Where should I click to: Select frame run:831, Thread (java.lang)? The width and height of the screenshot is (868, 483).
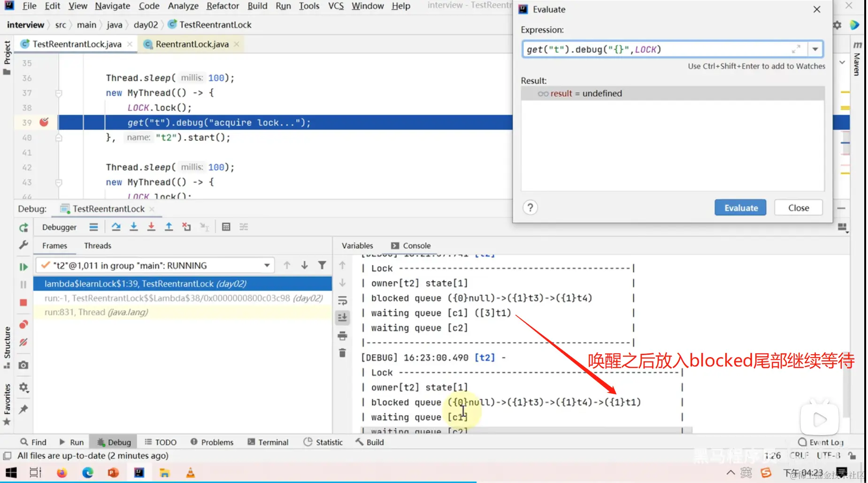click(183, 312)
